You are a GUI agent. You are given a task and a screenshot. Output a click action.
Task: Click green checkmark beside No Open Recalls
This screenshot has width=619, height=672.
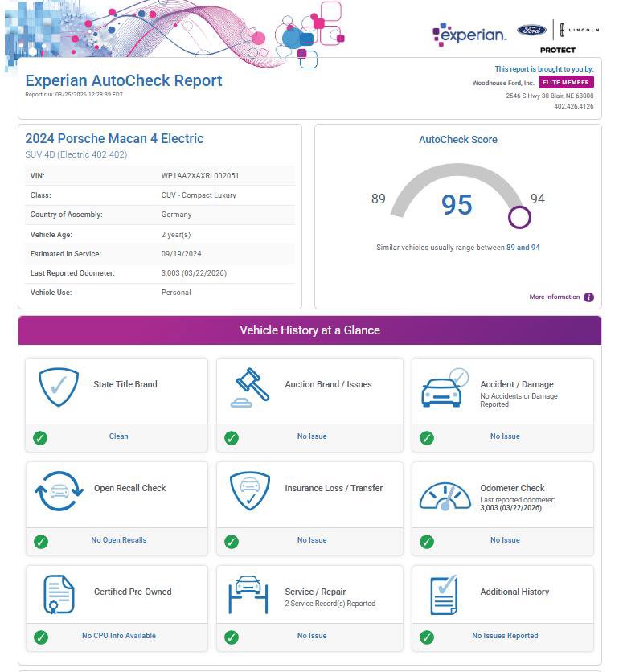pos(41,542)
